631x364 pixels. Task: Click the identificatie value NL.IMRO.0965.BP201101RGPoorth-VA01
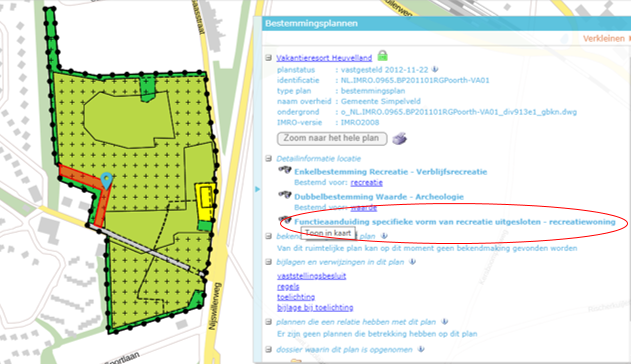(x=415, y=80)
